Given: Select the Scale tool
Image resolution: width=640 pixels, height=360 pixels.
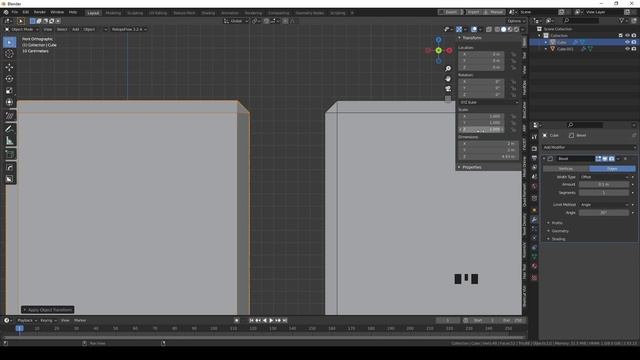Looking at the screenshot, I should pos(9,91).
